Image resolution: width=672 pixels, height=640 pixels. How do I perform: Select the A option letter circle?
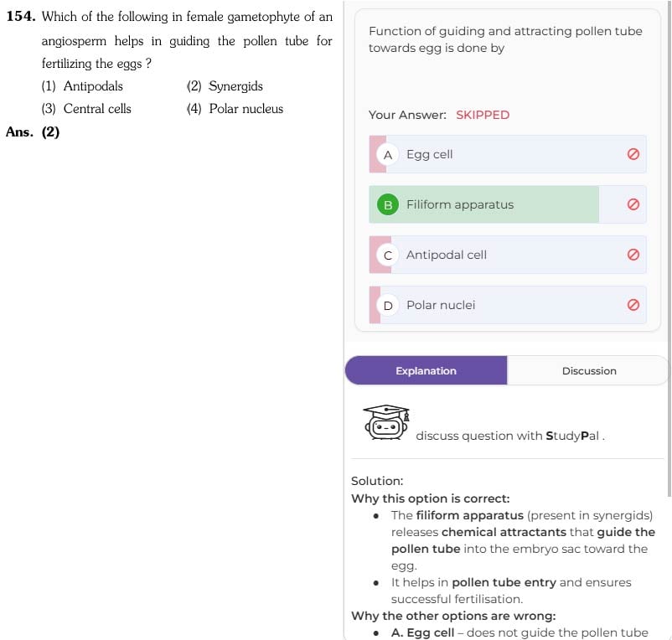pos(387,155)
